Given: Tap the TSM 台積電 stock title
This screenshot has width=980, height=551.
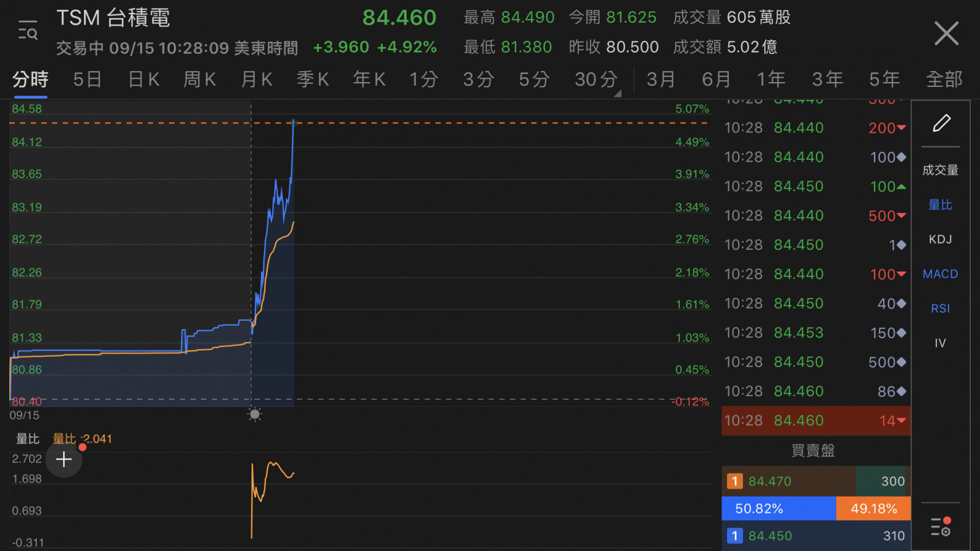Looking at the screenshot, I should click(x=113, y=18).
